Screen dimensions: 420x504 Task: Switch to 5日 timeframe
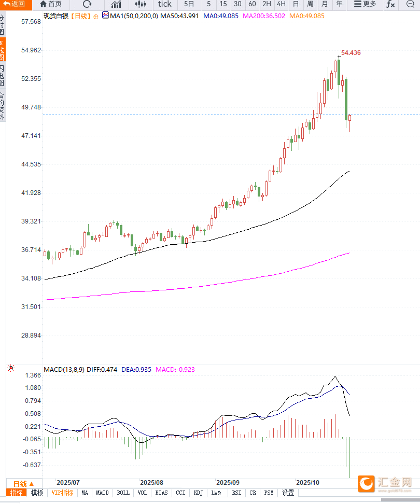point(189,4)
